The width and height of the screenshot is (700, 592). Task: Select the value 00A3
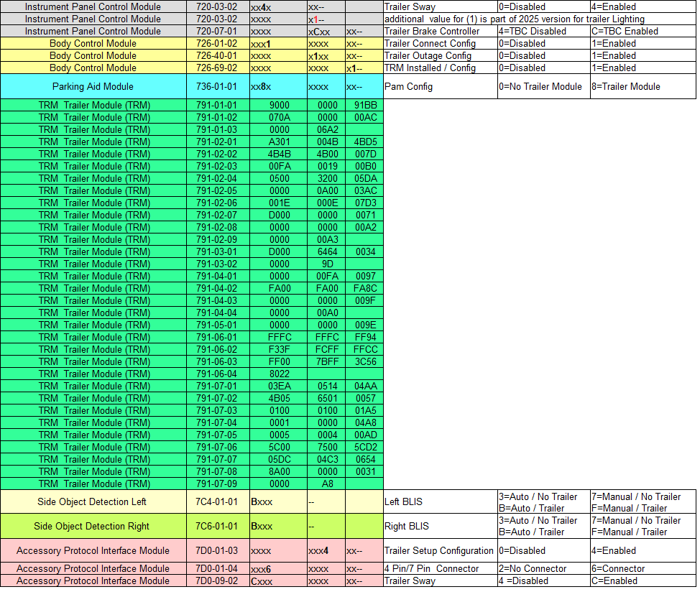327,239
